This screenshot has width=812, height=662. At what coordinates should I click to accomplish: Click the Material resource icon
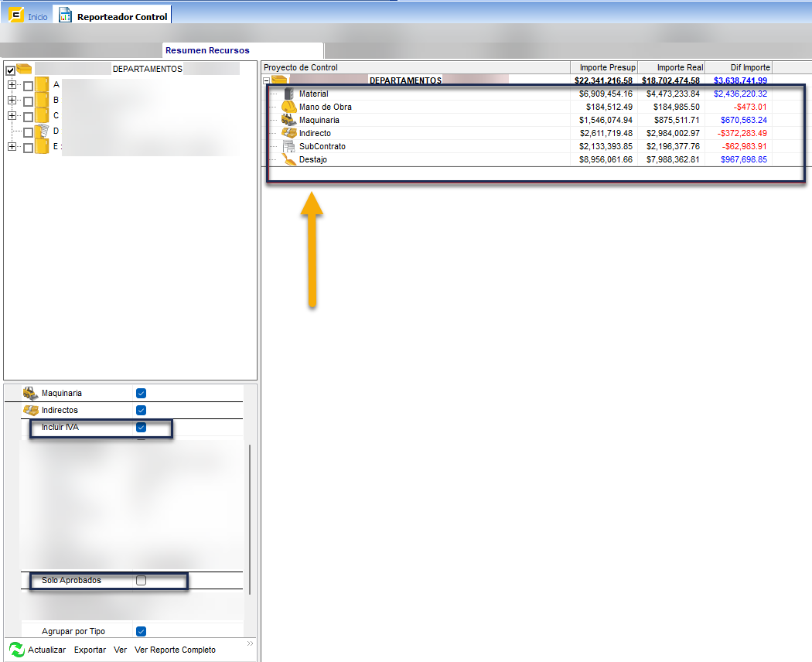(289, 94)
